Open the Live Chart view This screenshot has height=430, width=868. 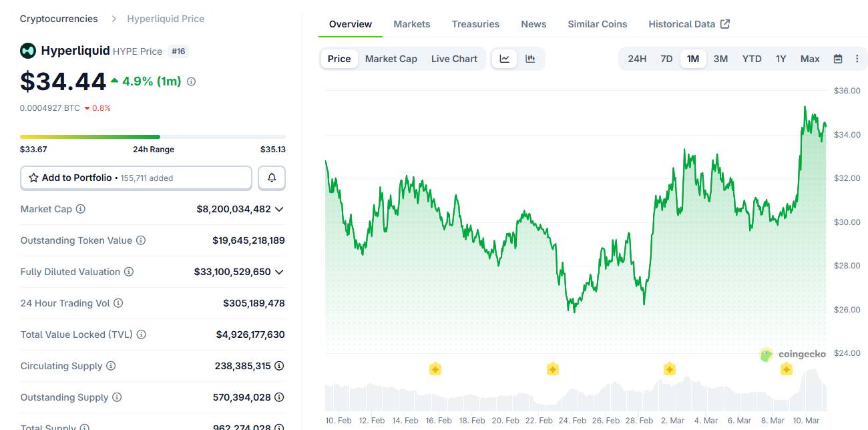tap(454, 59)
